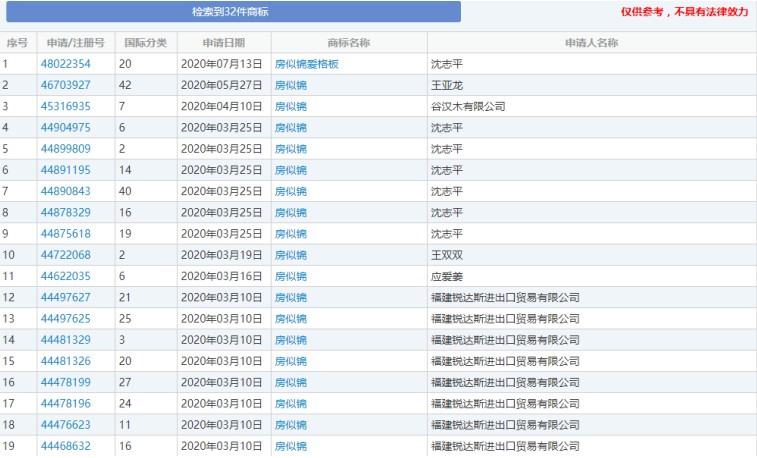Open registration number 48022354 link
This screenshot has width=757, height=458.
point(65,64)
